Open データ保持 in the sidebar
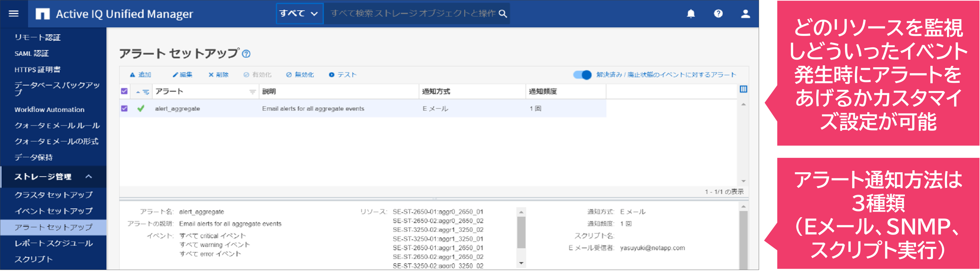 [x=33, y=158]
